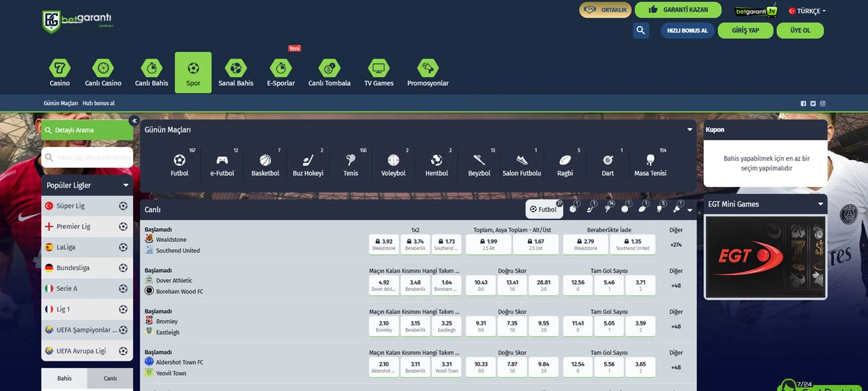Pick Bromley 2.10 odds
868x391 pixels.
coord(384,326)
